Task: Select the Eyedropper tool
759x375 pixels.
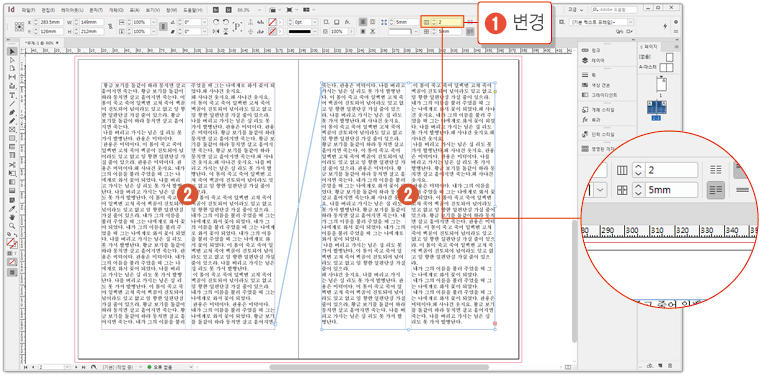Action: coord(12,209)
